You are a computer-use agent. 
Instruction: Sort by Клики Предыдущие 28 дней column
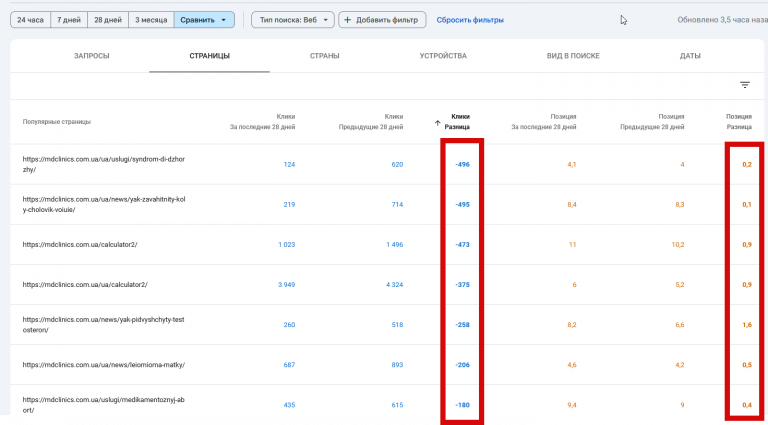coord(371,122)
